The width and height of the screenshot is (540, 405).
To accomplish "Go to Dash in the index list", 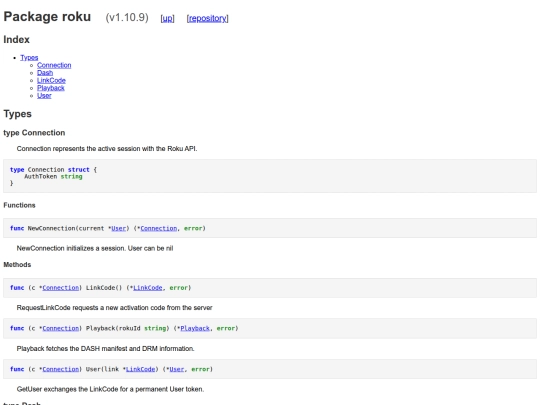I will point(45,73).
